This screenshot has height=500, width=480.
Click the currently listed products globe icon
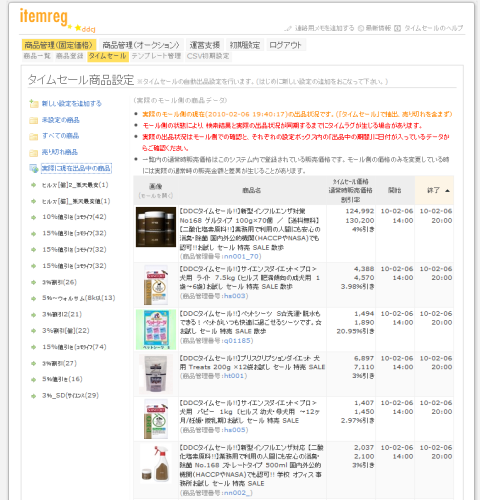33,168
